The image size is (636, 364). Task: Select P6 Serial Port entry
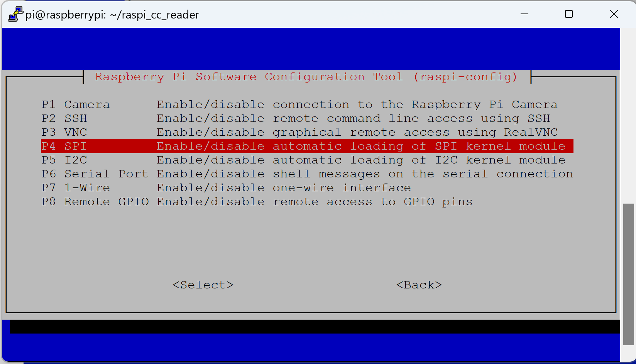pos(307,174)
